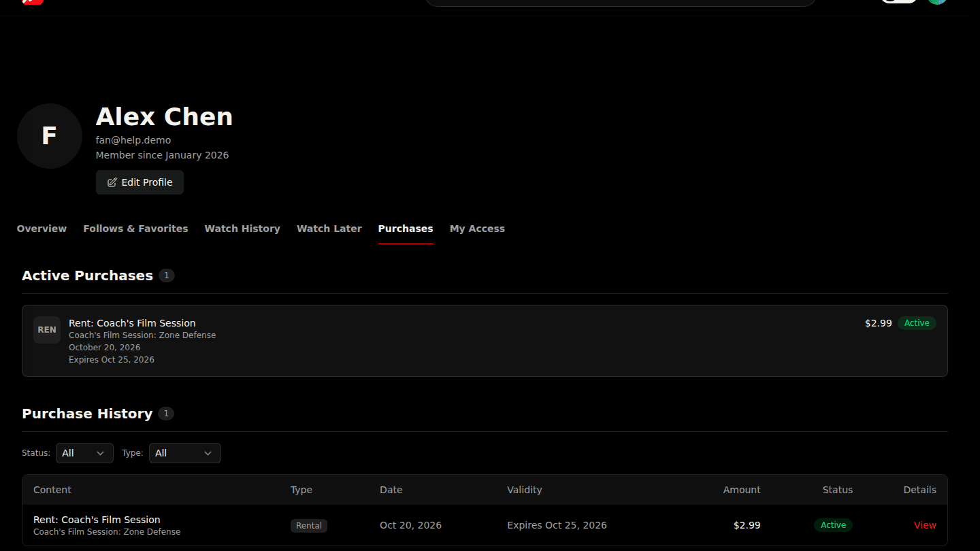Screen dimensions: 980x551
Task: Click the Date column header
Action: 391,490
